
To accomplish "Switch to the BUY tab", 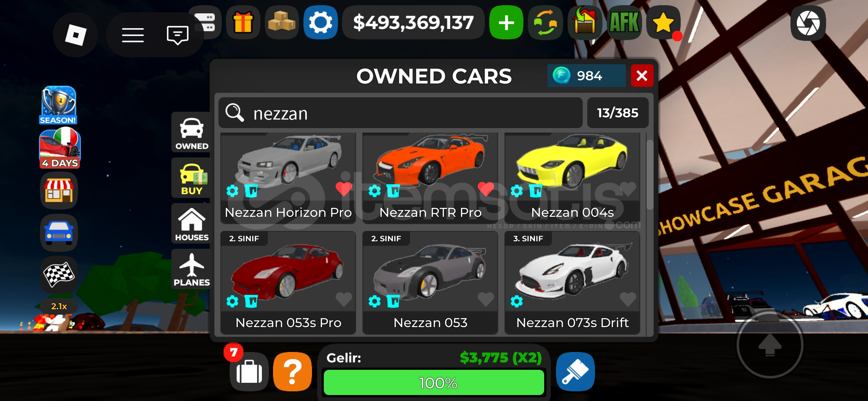I will 191,178.
